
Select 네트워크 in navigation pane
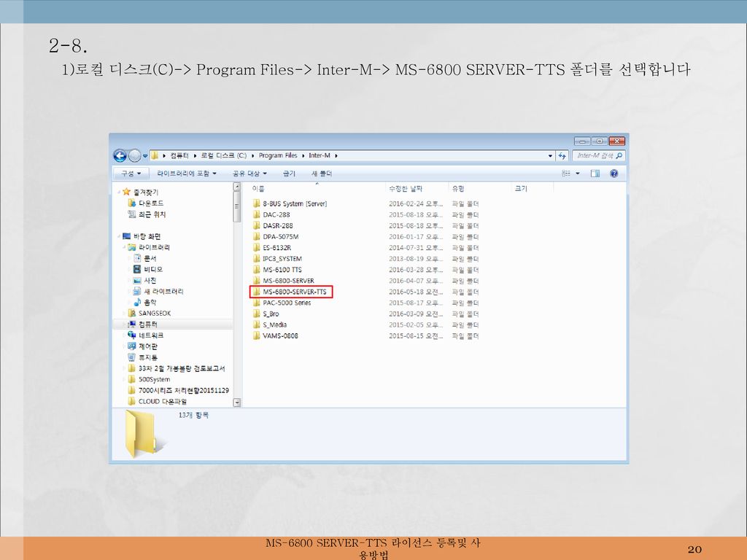[x=150, y=335]
